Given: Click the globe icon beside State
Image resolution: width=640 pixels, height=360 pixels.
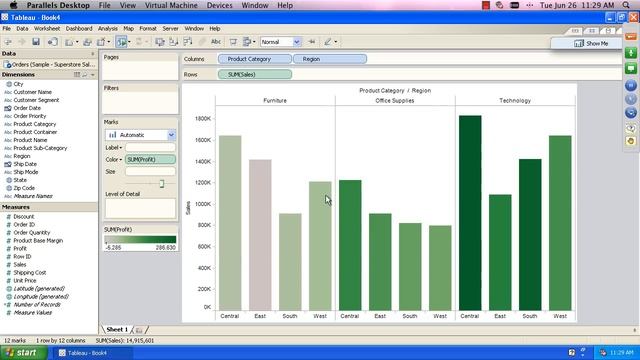Looking at the screenshot, I should tap(9, 180).
